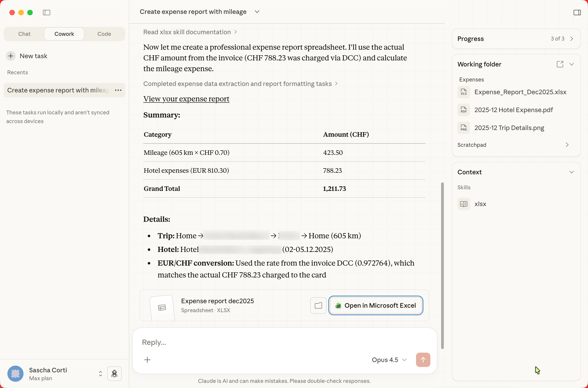Toggle the left sidebar visibility
The height and width of the screenshot is (388, 588).
(47, 12)
